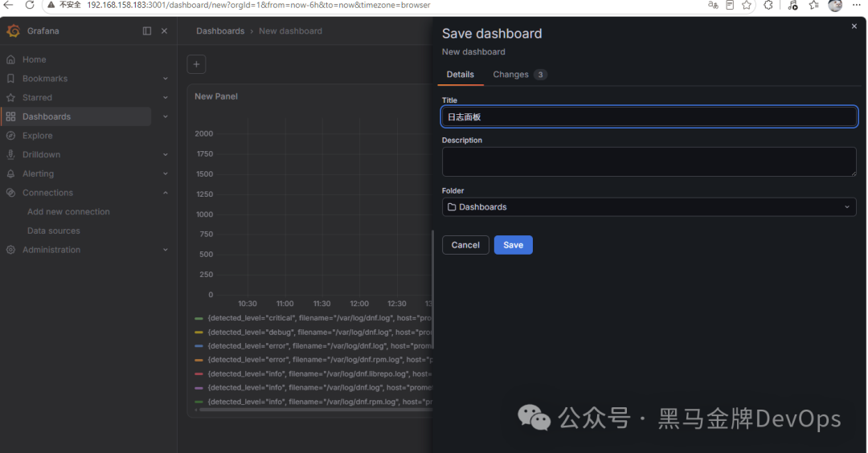This screenshot has height=453, width=868.
Task: Click the Bookmarks icon in sidebar
Action: coord(10,79)
